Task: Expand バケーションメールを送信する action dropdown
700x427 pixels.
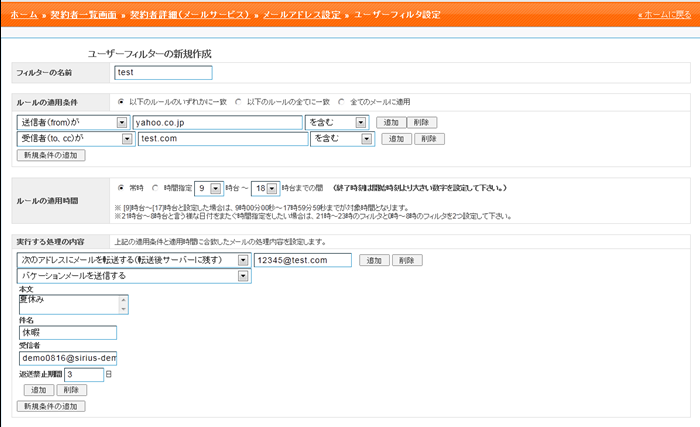Action: tap(243, 277)
